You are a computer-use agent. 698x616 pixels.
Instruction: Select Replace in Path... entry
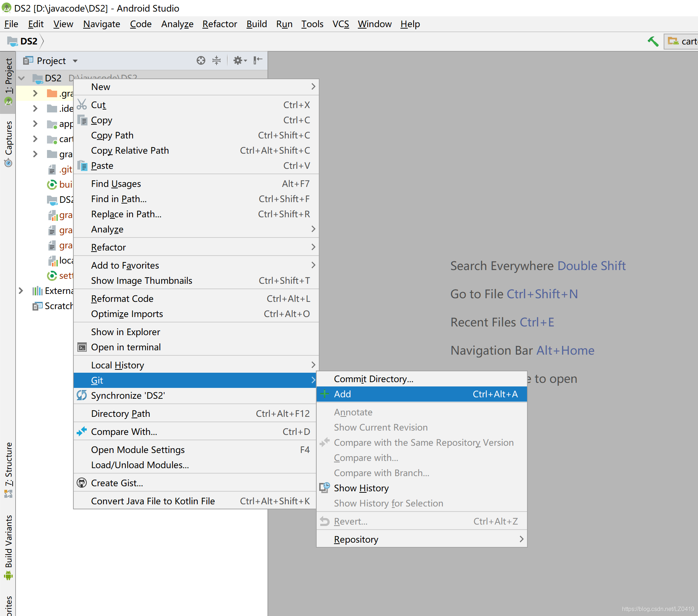[x=196, y=214]
